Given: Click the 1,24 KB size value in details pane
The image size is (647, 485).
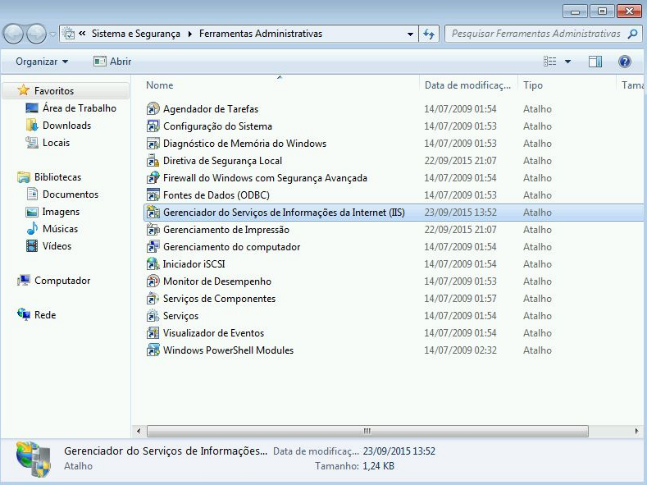Looking at the screenshot, I should (378, 466).
